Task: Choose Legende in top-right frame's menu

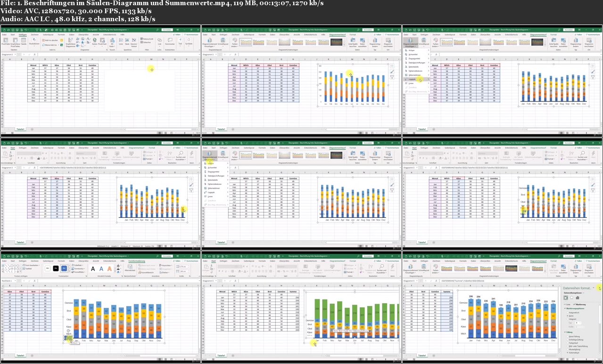Action: [413, 79]
